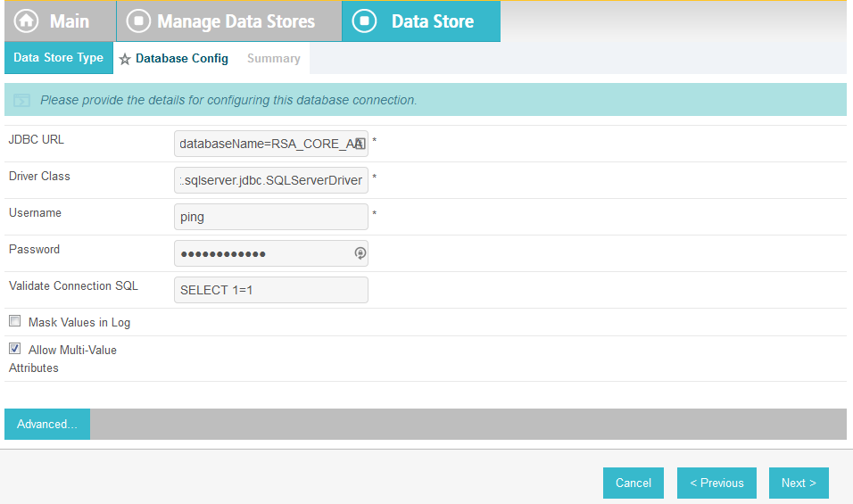
Task: Expand the Advanced... section
Action: pos(46,425)
